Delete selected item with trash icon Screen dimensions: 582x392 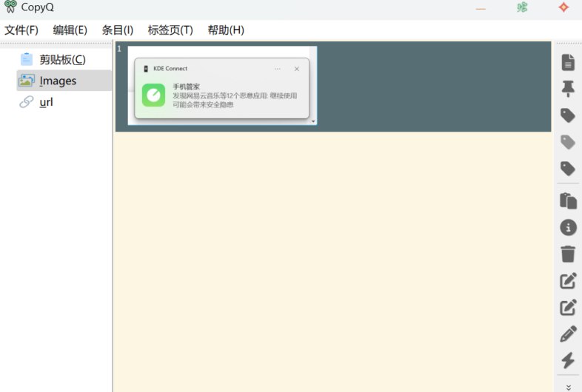[x=568, y=254]
